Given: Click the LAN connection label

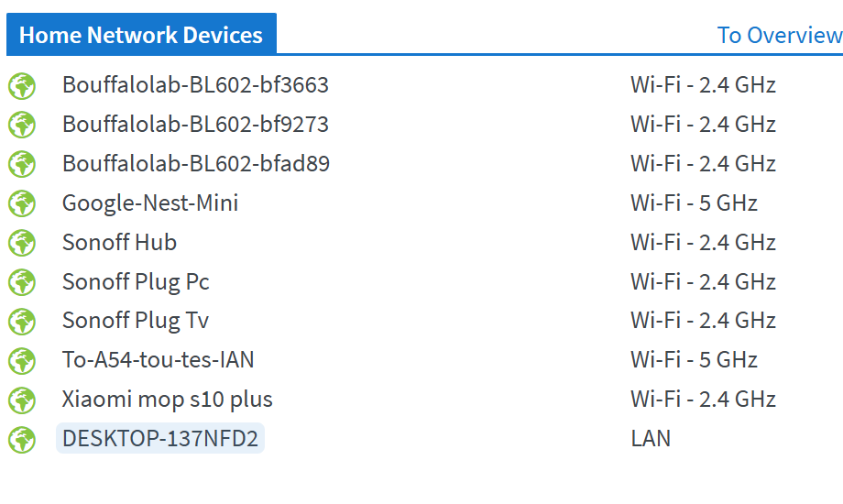Looking at the screenshot, I should click(x=651, y=439).
